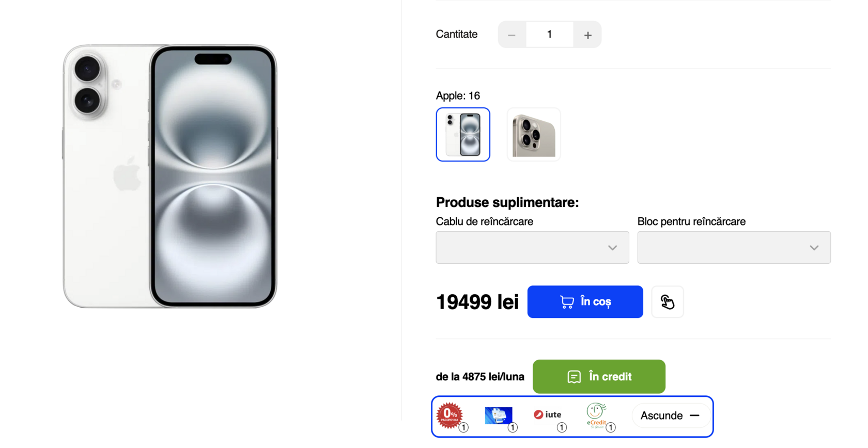Open info badge next to iute logo

tap(562, 427)
